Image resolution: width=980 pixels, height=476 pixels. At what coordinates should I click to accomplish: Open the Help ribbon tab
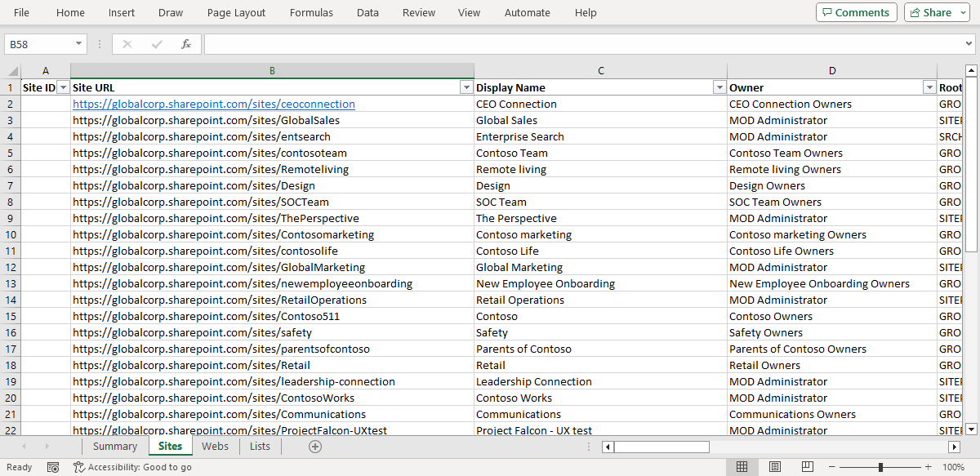click(586, 12)
